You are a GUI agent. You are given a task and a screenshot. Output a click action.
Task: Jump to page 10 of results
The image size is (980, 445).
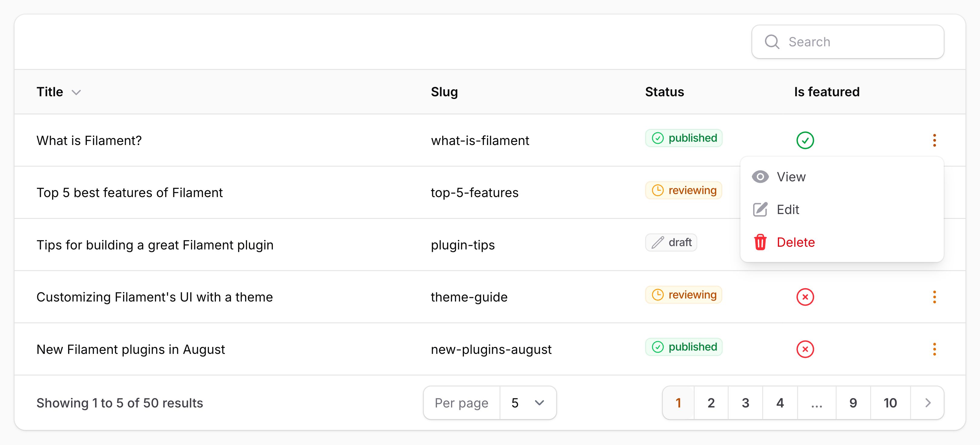[x=890, y=403]
